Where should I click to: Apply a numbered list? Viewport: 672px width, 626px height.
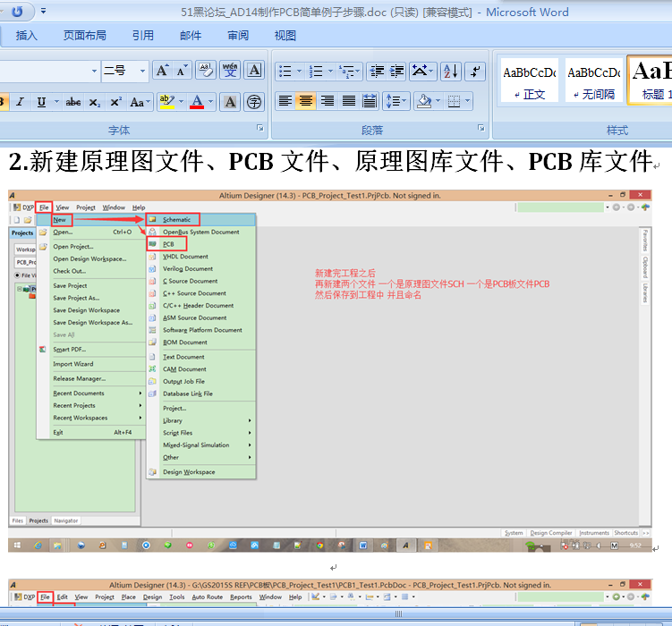click(316, 71)
